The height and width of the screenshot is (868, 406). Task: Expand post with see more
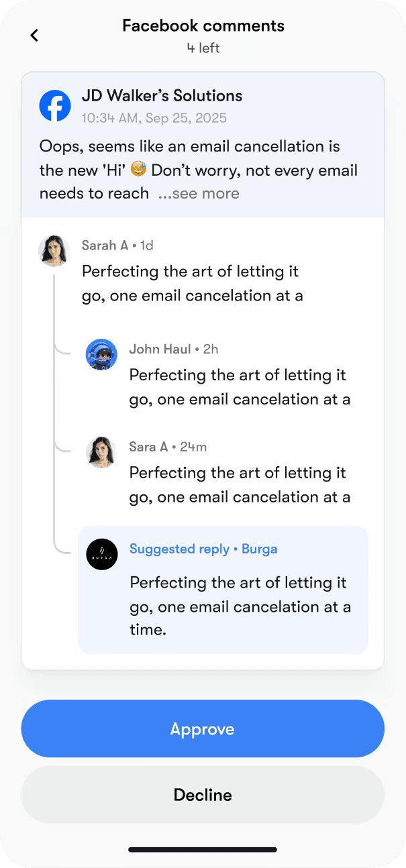click(x=199, y=193)
